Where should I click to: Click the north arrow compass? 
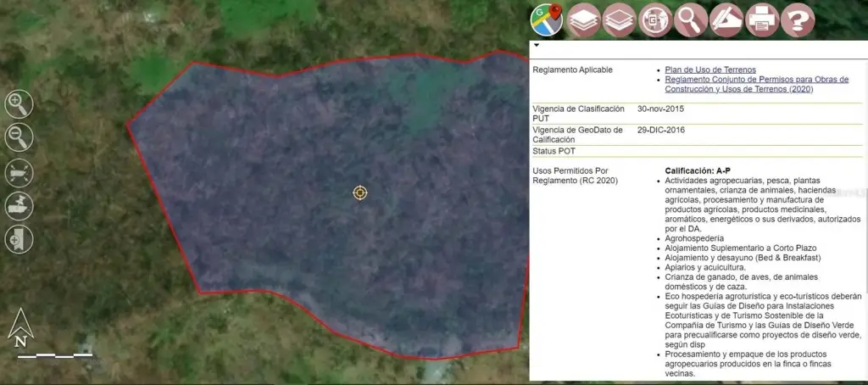pos(19,329)
